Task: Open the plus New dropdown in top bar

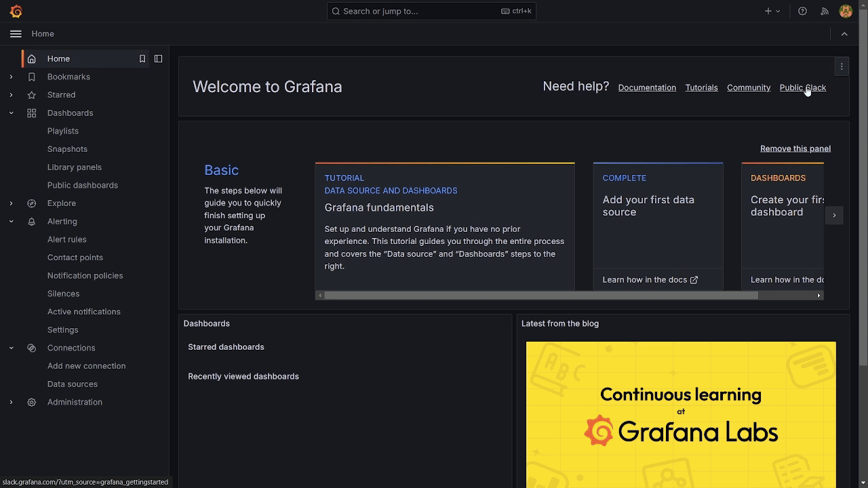Action: (x=772, y=12)
